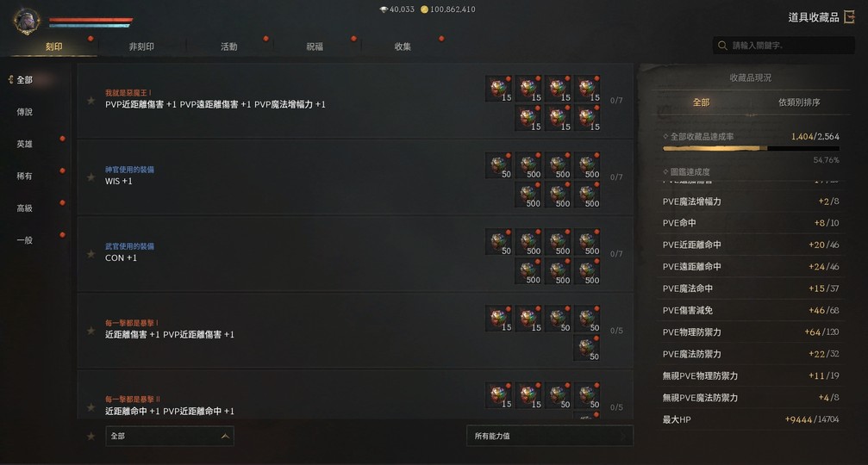Click first item icon in 武官使用的裝備 row
Viewport: 868px width, 465px height.
pyautogui.click(x=499, y=243)
